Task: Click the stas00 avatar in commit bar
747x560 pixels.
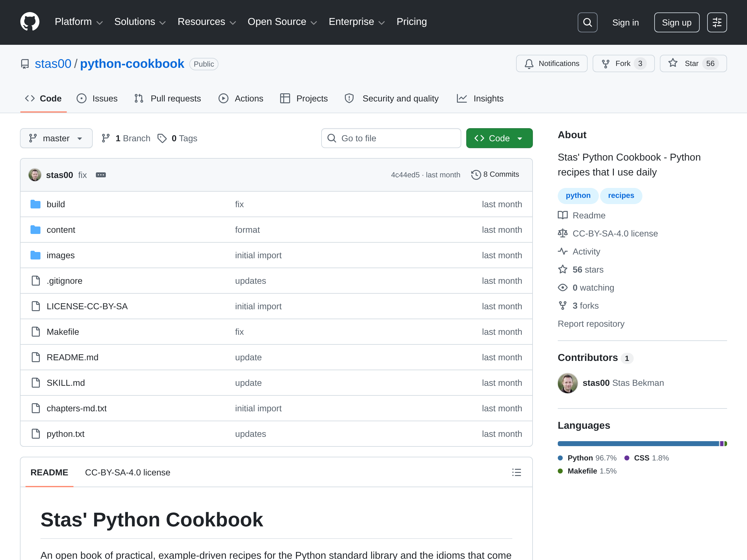Action: pyautogui.click(x=35, y=175)
